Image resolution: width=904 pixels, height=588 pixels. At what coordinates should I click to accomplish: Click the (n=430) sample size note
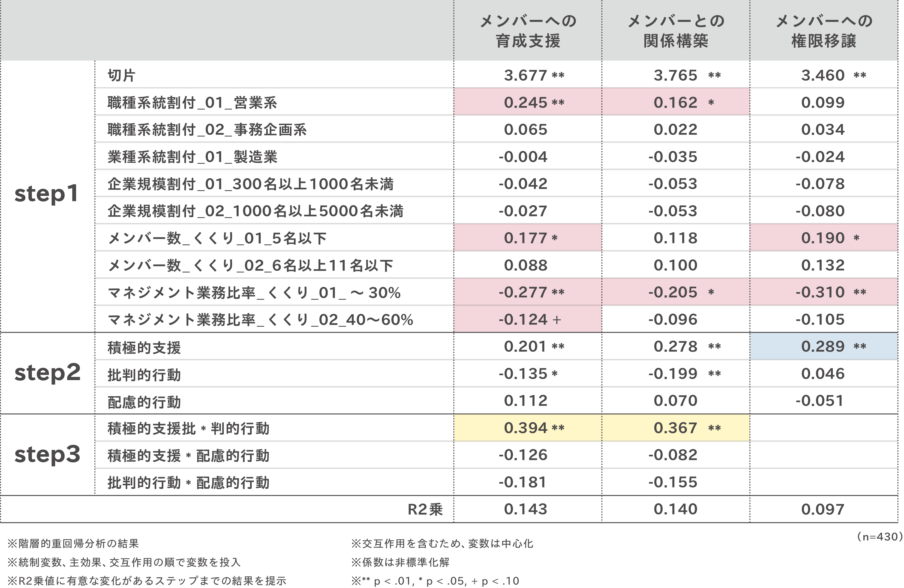(879, 537)
